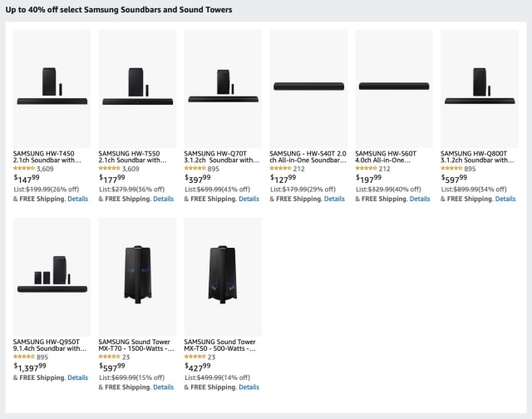Click the SAMSUNG HW-Q950T product image

[52, 275]
